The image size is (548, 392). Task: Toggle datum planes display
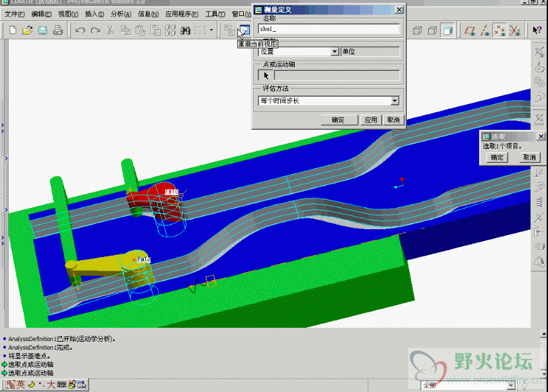click(470, 30)
